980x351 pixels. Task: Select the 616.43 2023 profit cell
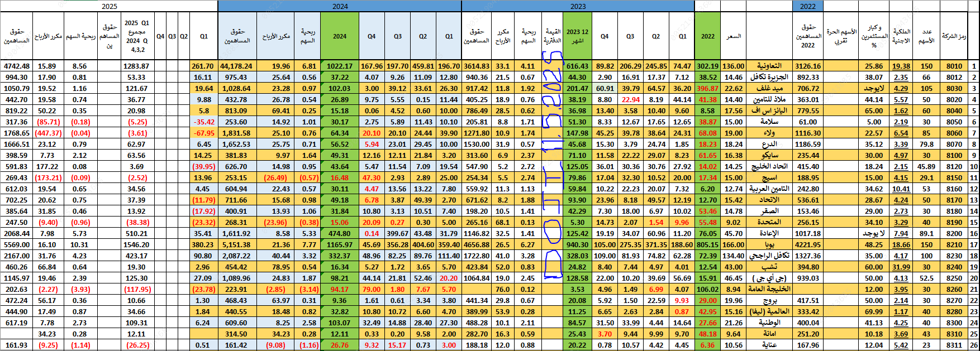[x=577, y=66]
